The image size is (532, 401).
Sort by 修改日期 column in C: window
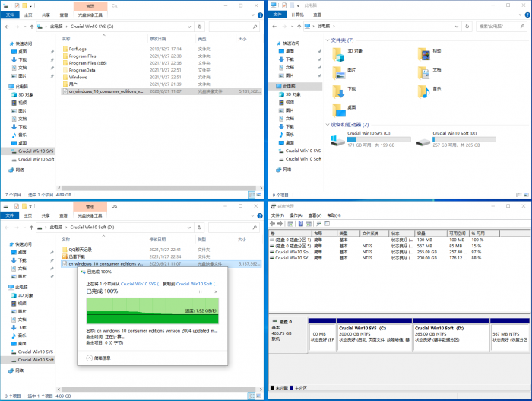158,38
